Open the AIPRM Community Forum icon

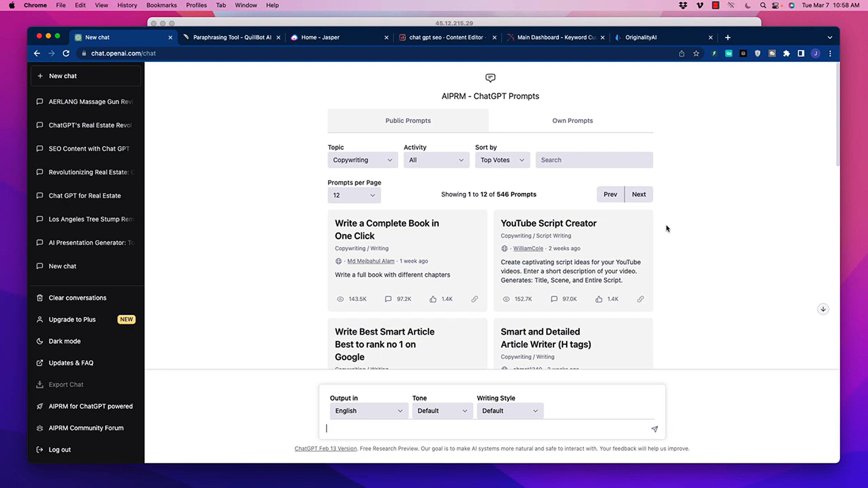point(40,428)
